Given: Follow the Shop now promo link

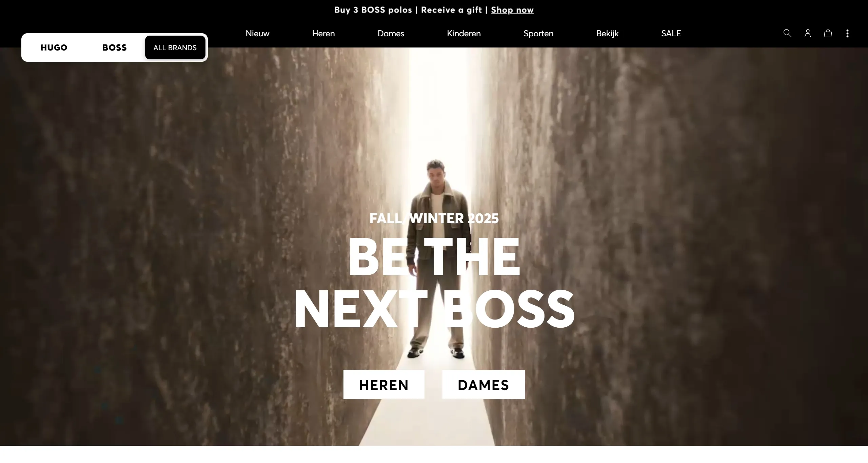Looking at the screenshot, I should 512,10.
